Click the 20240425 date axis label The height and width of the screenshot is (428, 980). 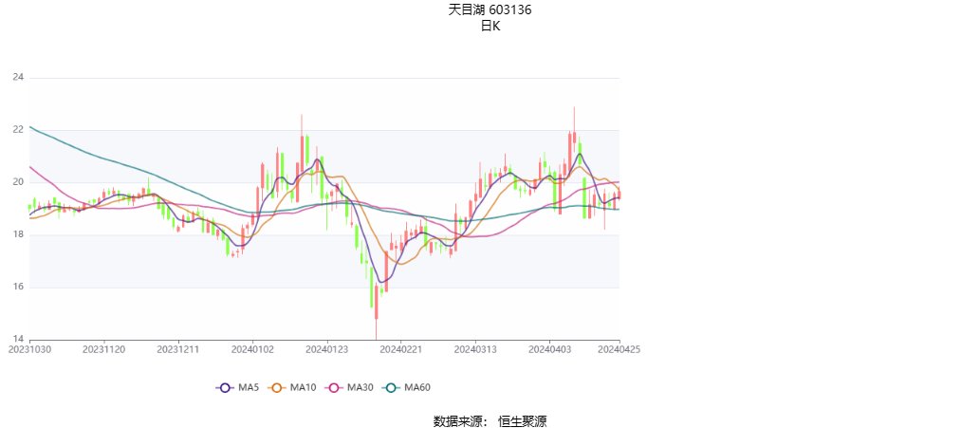pos(619,350)
